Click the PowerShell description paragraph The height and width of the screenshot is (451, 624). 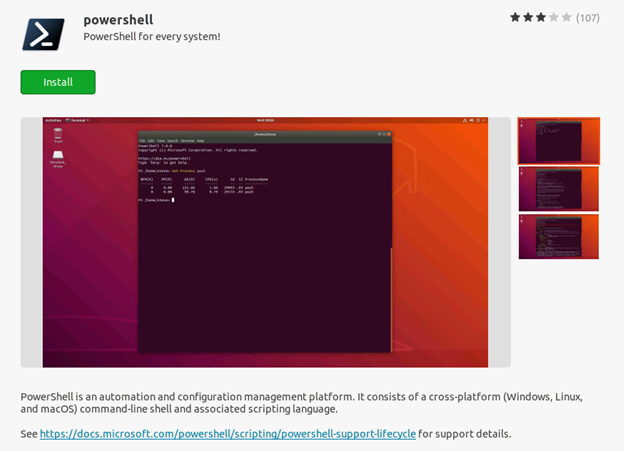(302, 403)
